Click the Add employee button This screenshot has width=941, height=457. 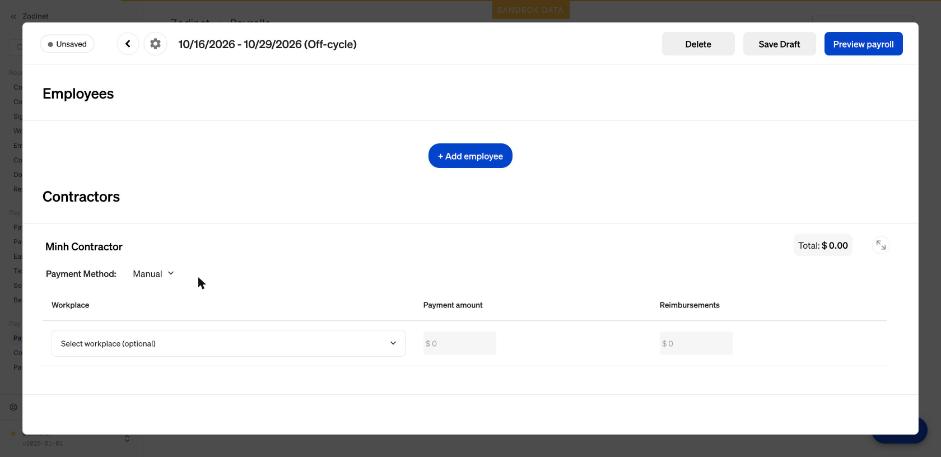pos(470,156)
